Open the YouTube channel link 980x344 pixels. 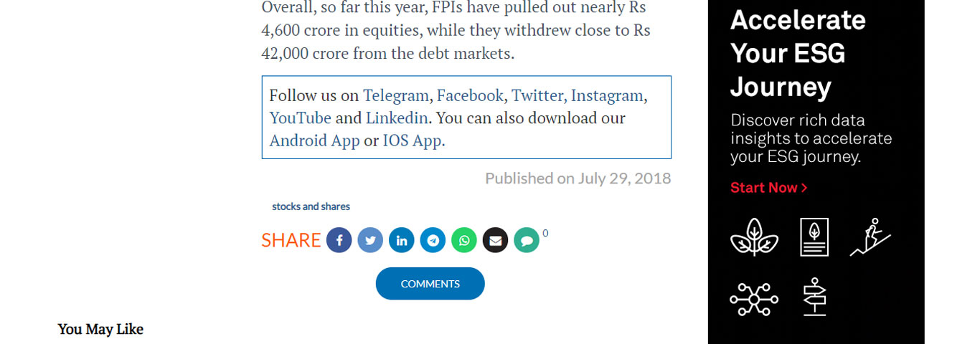[x=300, y=118]
